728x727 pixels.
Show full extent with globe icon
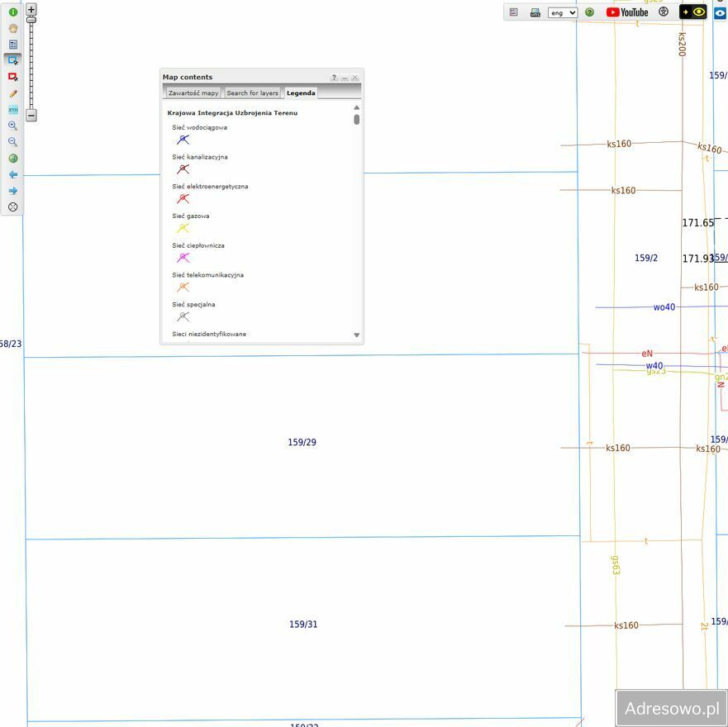[x=13, y=159]
